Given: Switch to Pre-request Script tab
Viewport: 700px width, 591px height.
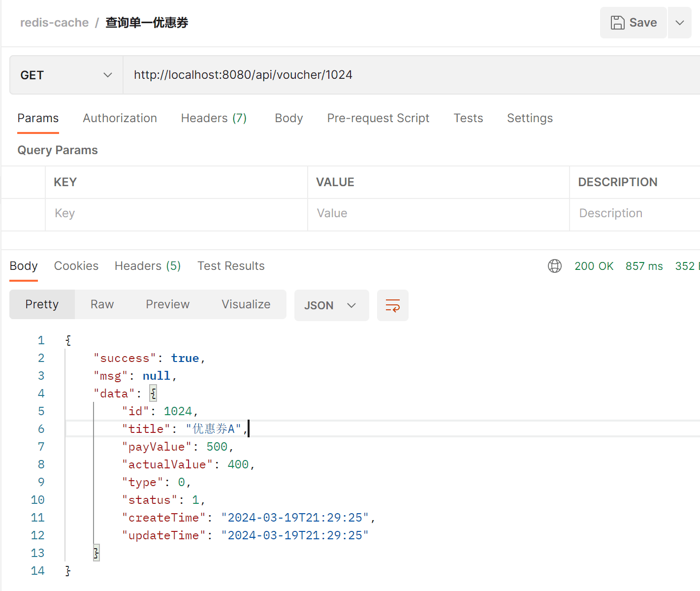Looking at the screenshot, I should 378,118.
